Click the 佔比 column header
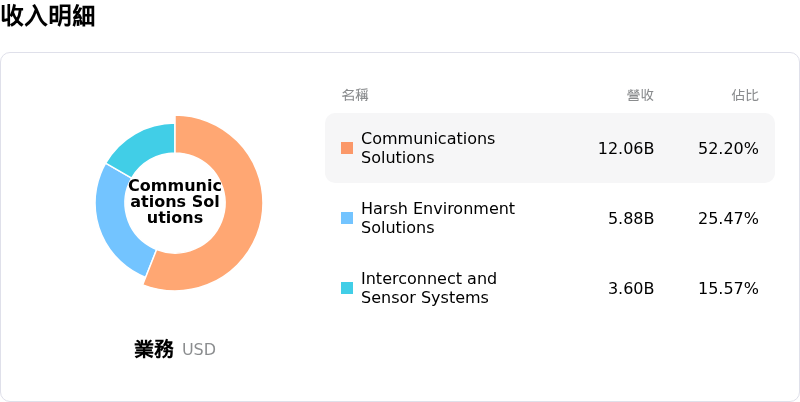Screen dimensions: 800x402 [745, 95]
